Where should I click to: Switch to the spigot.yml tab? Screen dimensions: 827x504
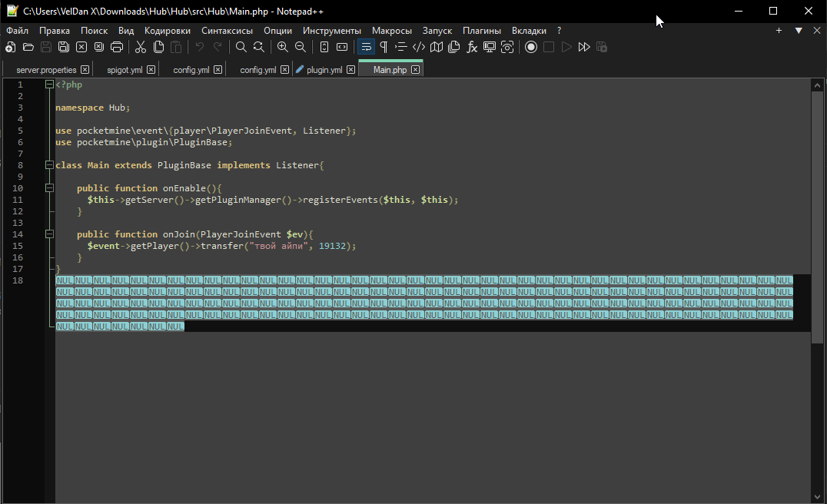pyautogui.click(x=125, y=70)
